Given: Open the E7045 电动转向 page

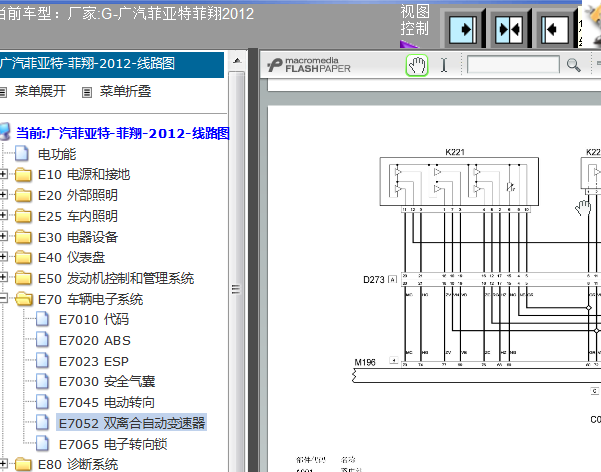Looking at the screenshot, I should tap(107, 403).
